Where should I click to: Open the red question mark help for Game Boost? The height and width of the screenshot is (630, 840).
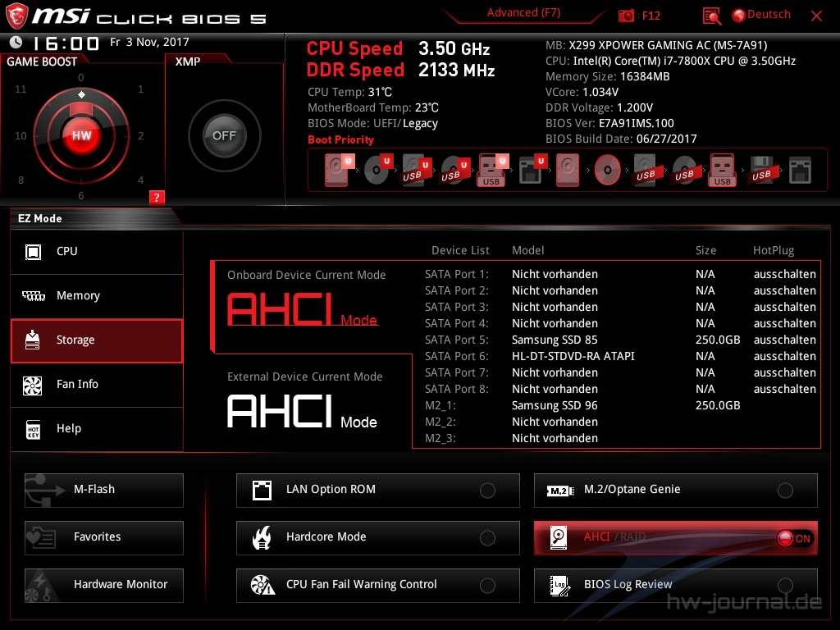click(x=157, y=197)
